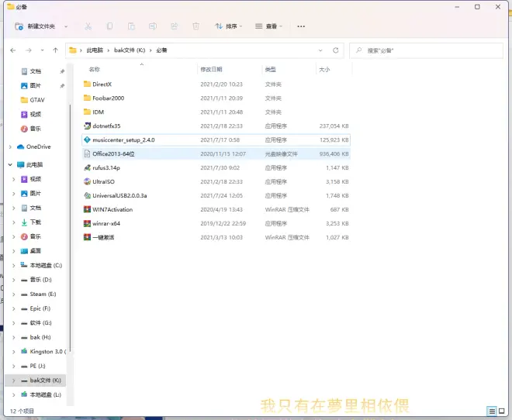
Task: Select UniversalUSB2.0.0.3a application
Action: click(216, 195)
